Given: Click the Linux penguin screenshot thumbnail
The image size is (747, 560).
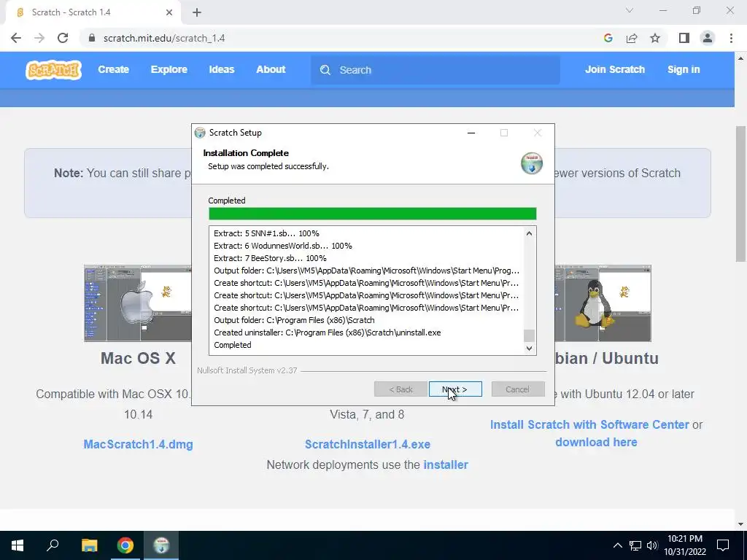Looking at the screenshot, I should [x=603, y=303].
